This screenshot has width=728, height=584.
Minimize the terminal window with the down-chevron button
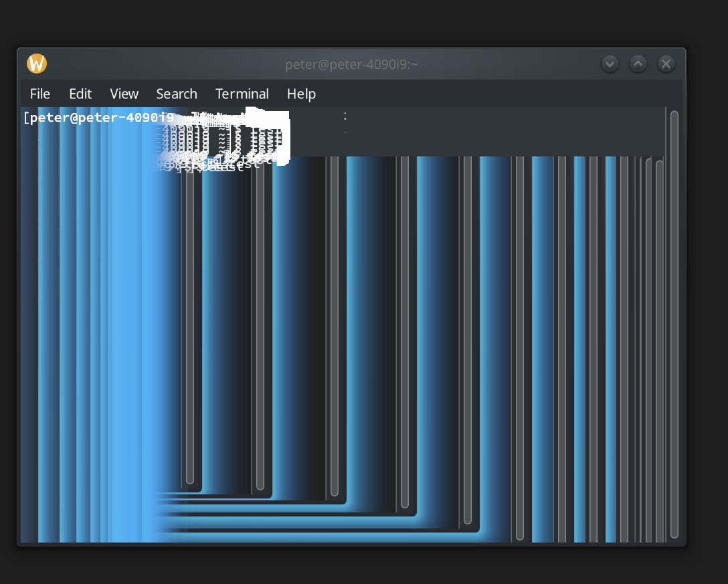coord(610,64)
